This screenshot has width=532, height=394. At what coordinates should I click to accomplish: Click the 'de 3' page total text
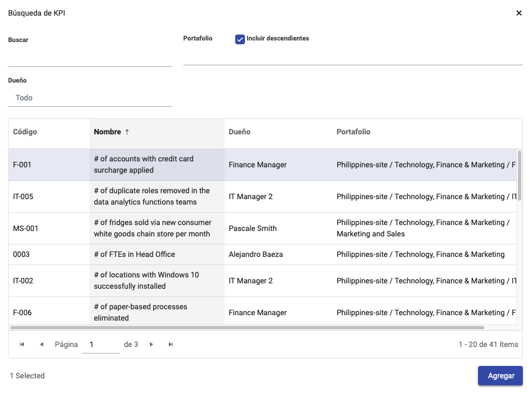[131, 344]
